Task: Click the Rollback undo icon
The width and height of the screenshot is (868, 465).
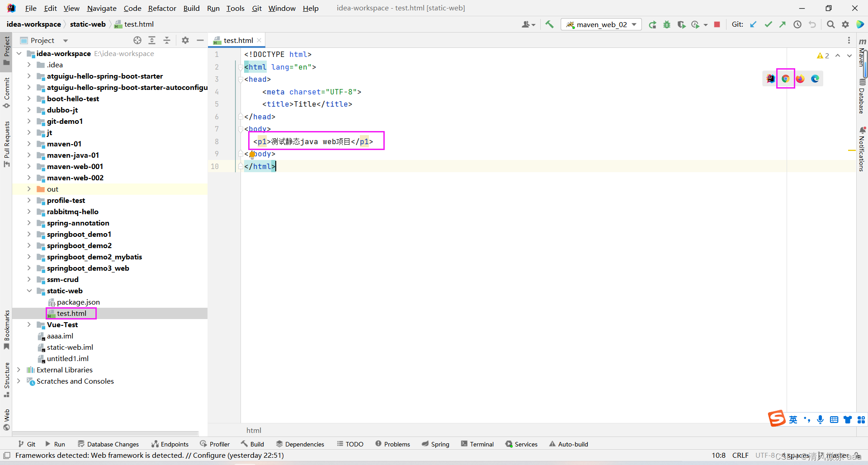Action: click(x=812, y=24)
